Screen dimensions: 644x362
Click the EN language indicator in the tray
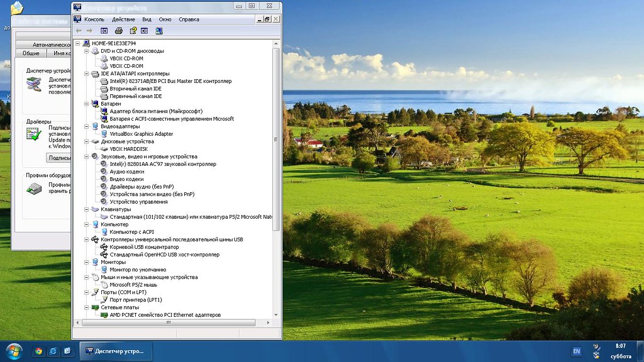coord(576,351)
